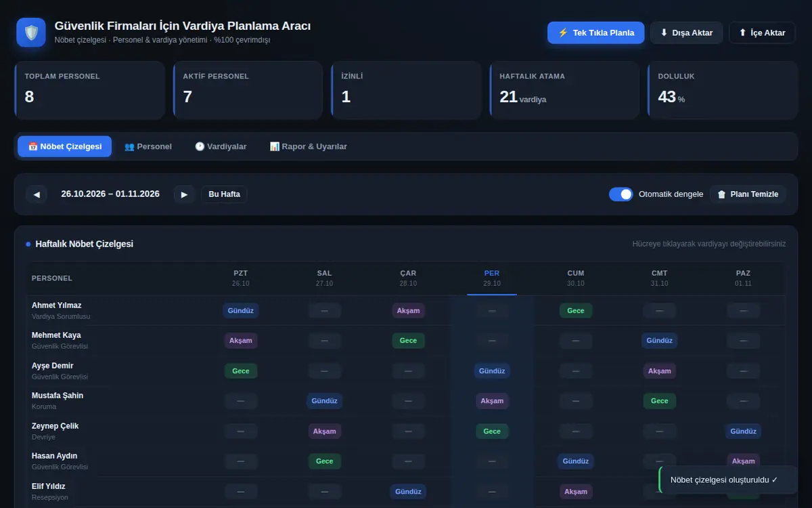The image size is (812, 508).
Task: Go to the previous week arrow
Action: click(37, 194)
